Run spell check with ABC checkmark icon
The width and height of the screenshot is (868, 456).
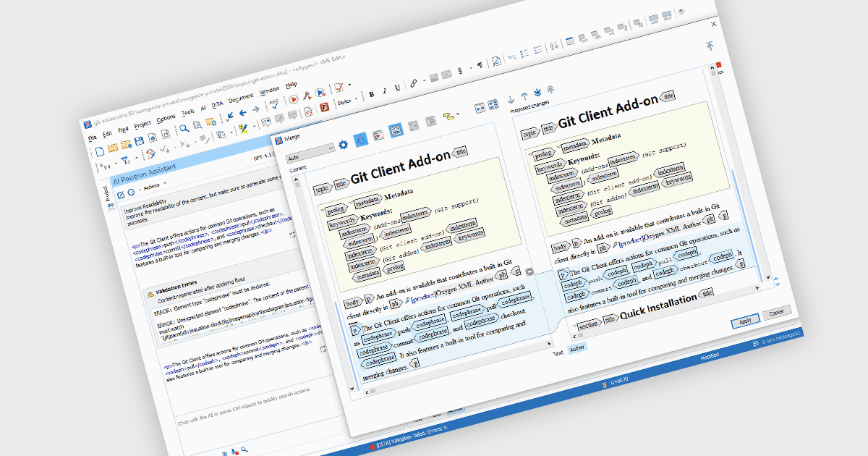[x=274, y=105]
